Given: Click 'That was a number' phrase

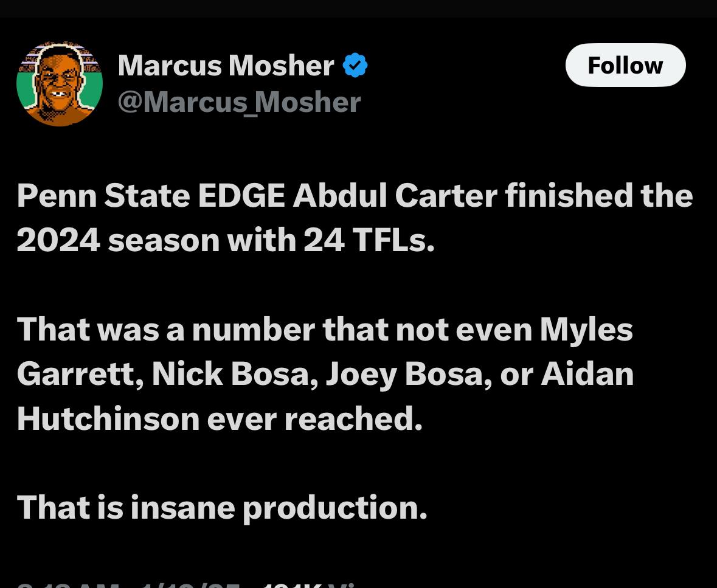Looking at the screenshot, I should [x=166, y=330].
